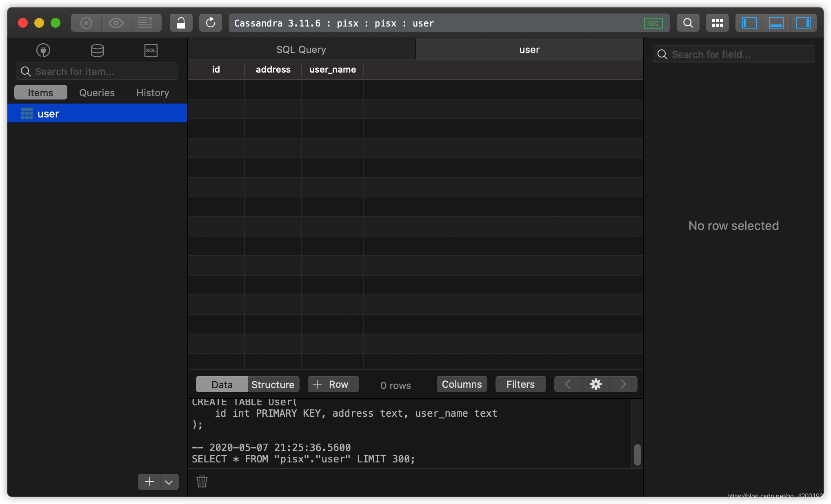The height and width of the screenshot is (504, 831).
Task: Click the eye preview toolbar icon
Action: tap(116, 23)
